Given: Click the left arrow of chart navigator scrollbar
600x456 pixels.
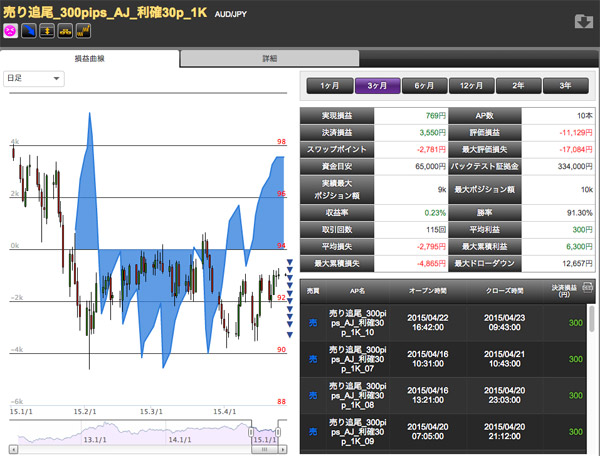Looking at the screenshot, I should point(13,449).
